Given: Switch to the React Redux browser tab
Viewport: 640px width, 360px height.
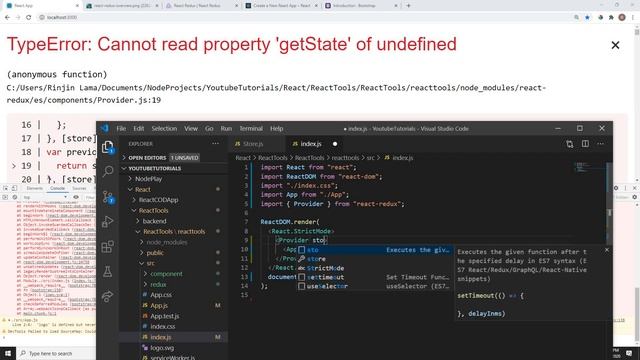Looking at the screenshot, I should pos(200,6).
